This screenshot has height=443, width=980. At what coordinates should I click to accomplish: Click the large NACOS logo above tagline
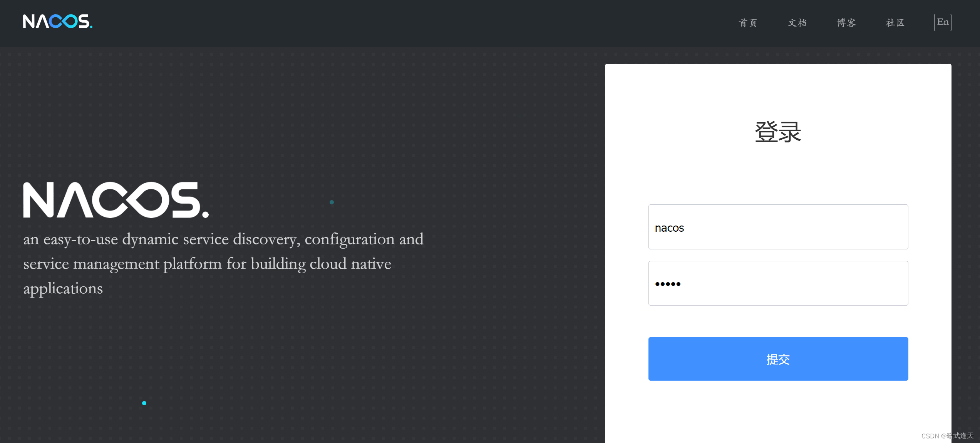point(116,200)
